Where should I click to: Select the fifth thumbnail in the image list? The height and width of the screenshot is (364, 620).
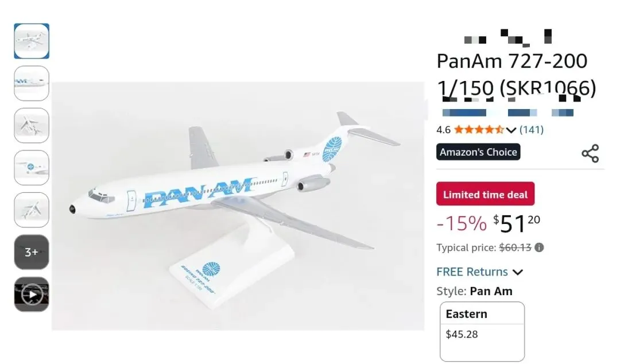pyautogui.click(x=32, y=210)
